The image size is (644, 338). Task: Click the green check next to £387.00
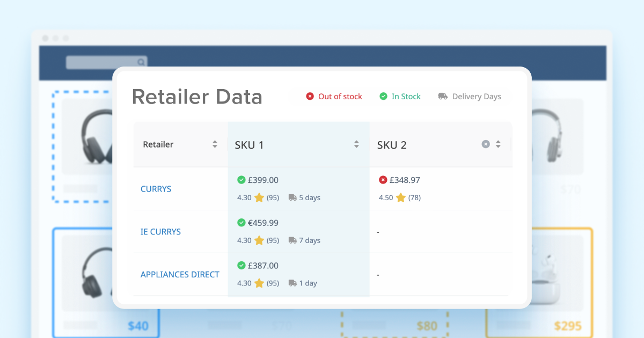(241, 266)
